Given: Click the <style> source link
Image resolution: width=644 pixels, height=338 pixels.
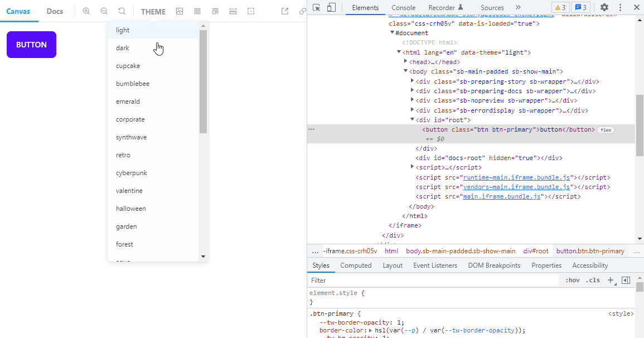Looking at the screenshot, I should pyautogui.click(x=621, y=313).
